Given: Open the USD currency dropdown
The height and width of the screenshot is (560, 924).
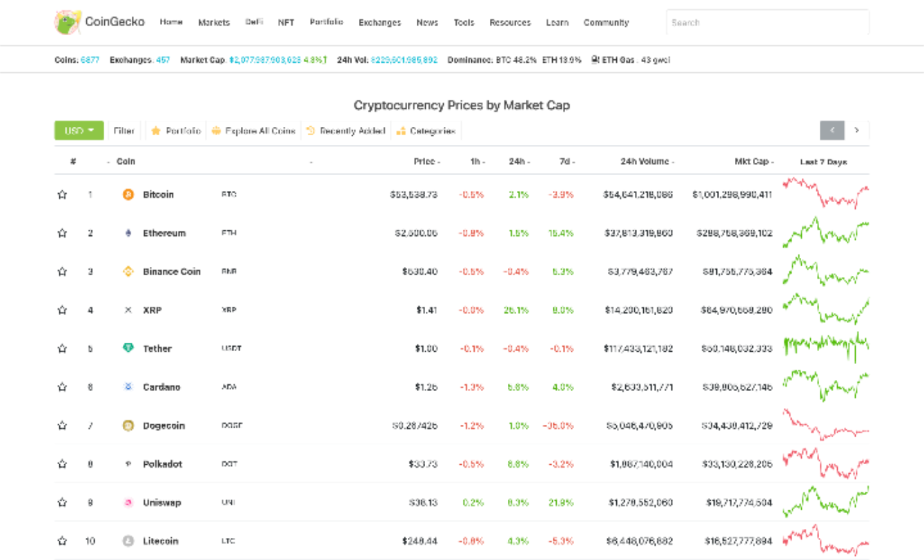Looking at the screenshot, I should (79, 130).
